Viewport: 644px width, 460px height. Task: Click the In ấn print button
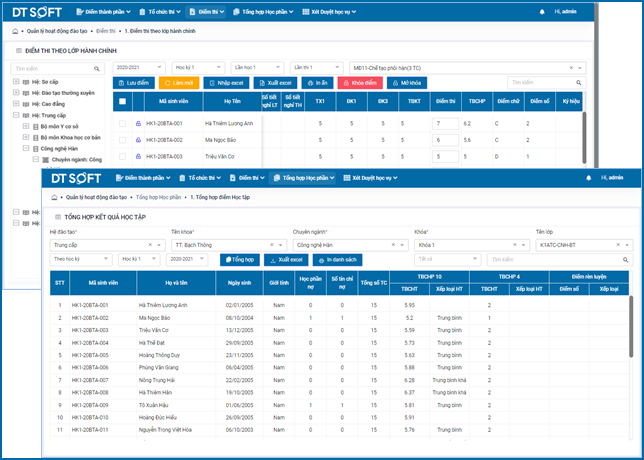click(317, 83)
